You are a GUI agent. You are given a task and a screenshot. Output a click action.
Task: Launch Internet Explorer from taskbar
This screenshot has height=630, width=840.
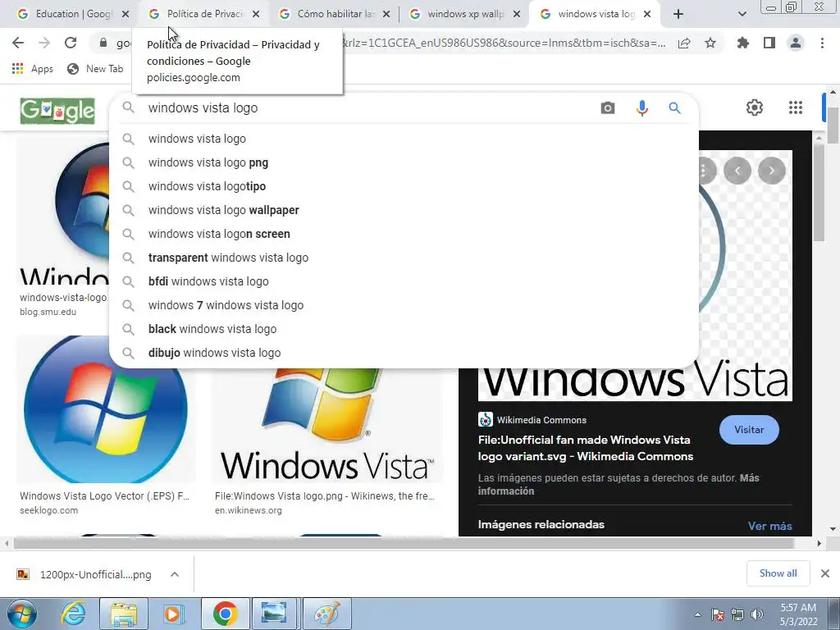point(73,614)
